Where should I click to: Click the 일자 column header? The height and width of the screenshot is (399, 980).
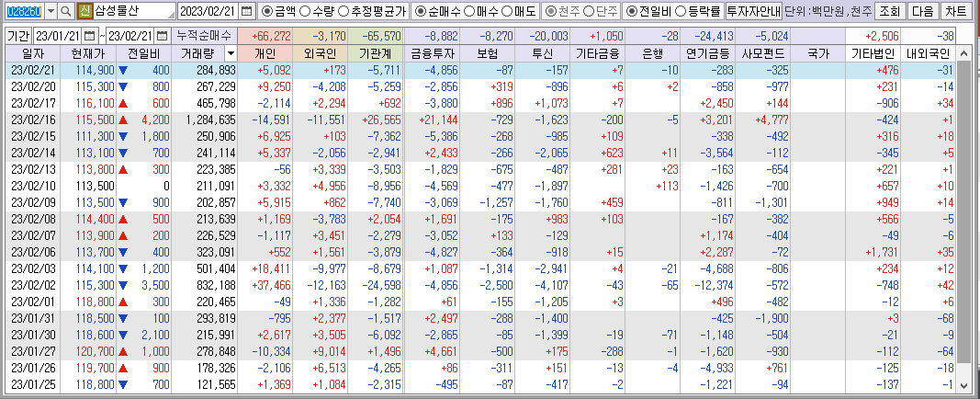tap(33, 54)
